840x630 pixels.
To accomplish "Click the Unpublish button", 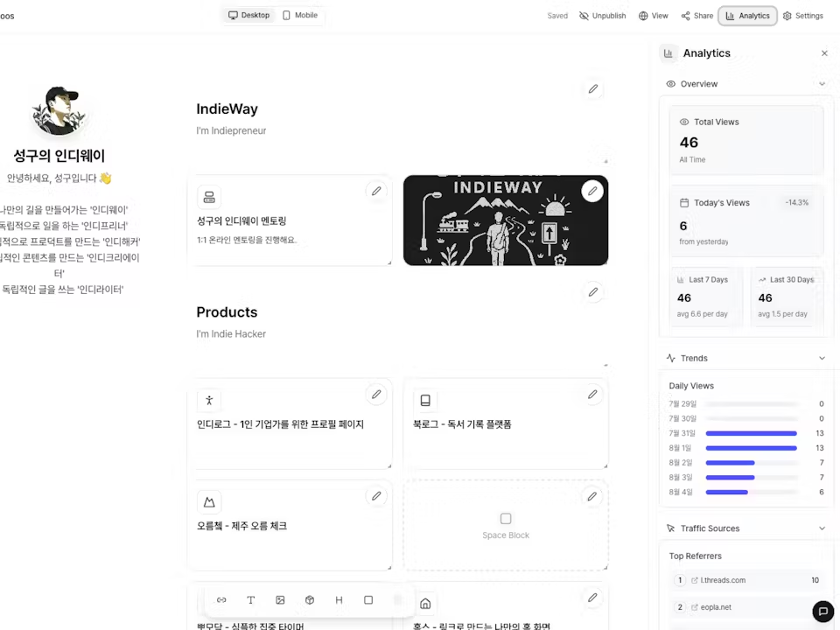I will (x=603, y=16).
